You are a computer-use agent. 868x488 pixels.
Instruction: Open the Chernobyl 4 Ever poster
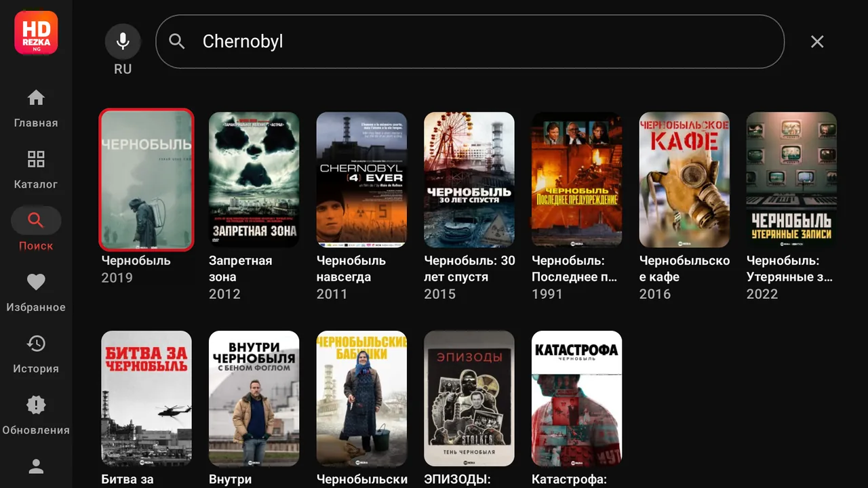(361, 180)
